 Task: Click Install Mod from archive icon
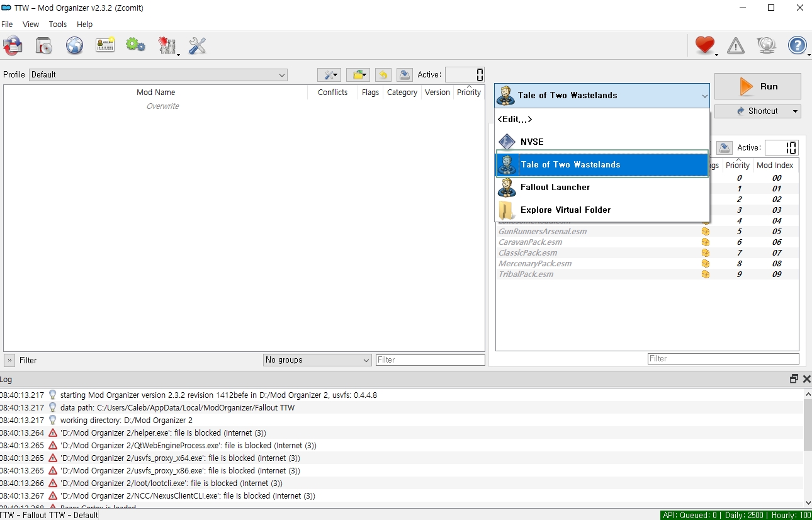coord(43,46)
